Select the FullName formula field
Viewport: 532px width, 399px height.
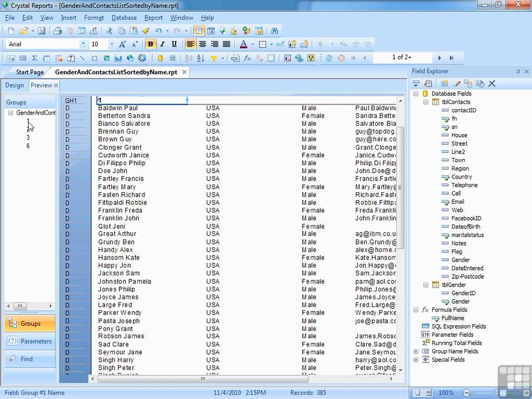tap(453, 318)
